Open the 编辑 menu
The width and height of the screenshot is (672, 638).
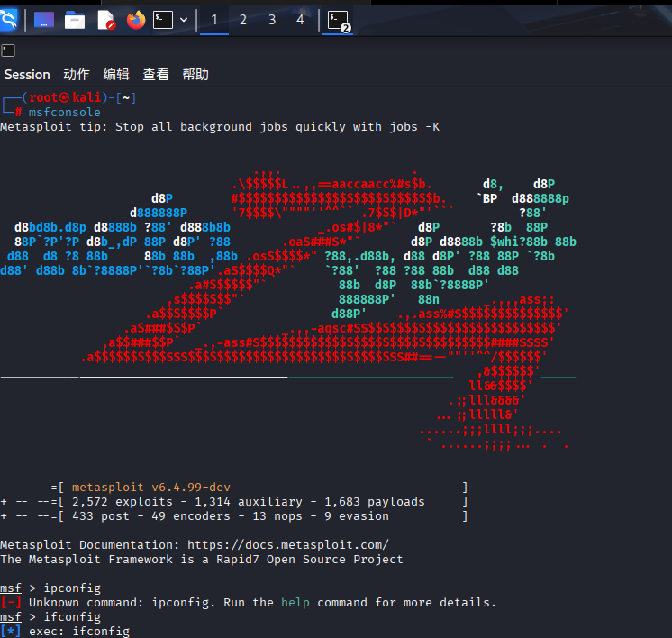coord(116,75)
